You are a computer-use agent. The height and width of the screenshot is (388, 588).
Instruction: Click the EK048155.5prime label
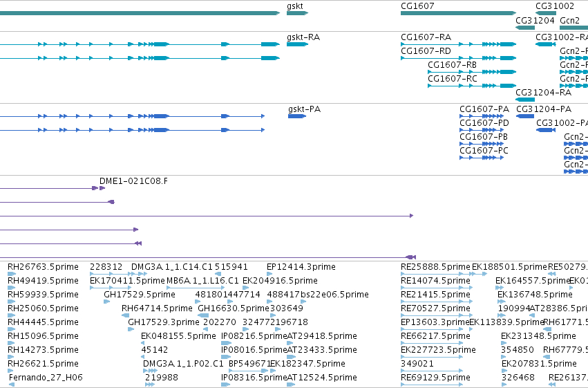pos(178,336)
